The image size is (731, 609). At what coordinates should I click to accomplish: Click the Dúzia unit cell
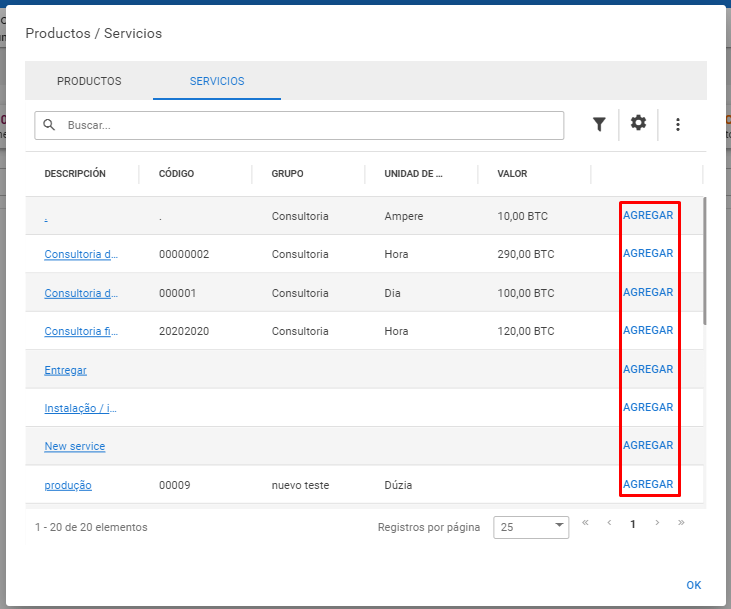click(398, 485)
